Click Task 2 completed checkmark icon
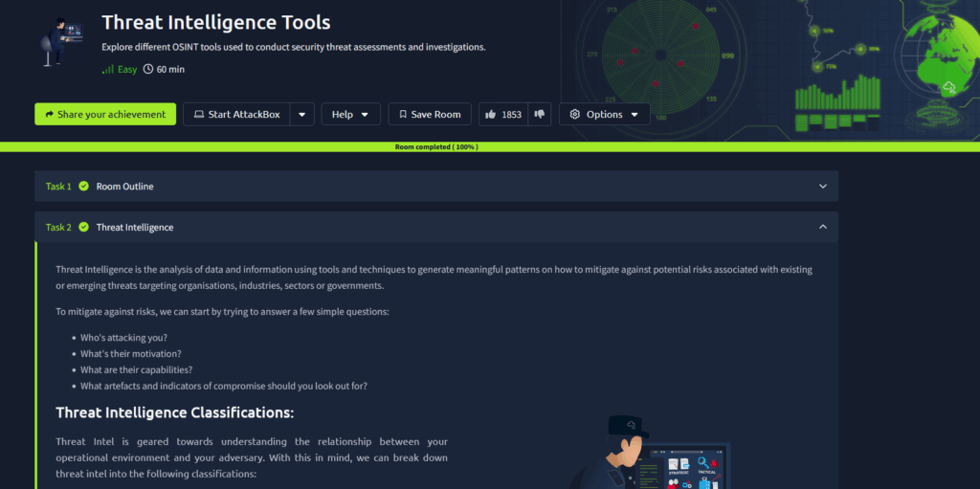The height and width of the screenshot is (489, 980). coord(84,227)
